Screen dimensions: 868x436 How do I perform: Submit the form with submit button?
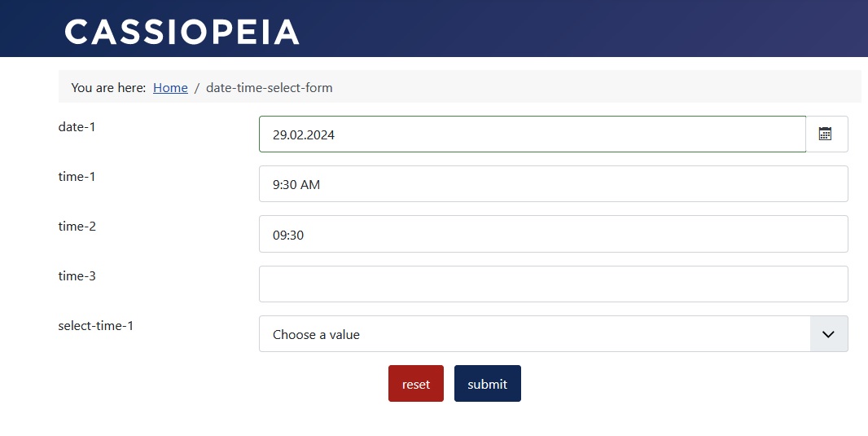(487, 384)
